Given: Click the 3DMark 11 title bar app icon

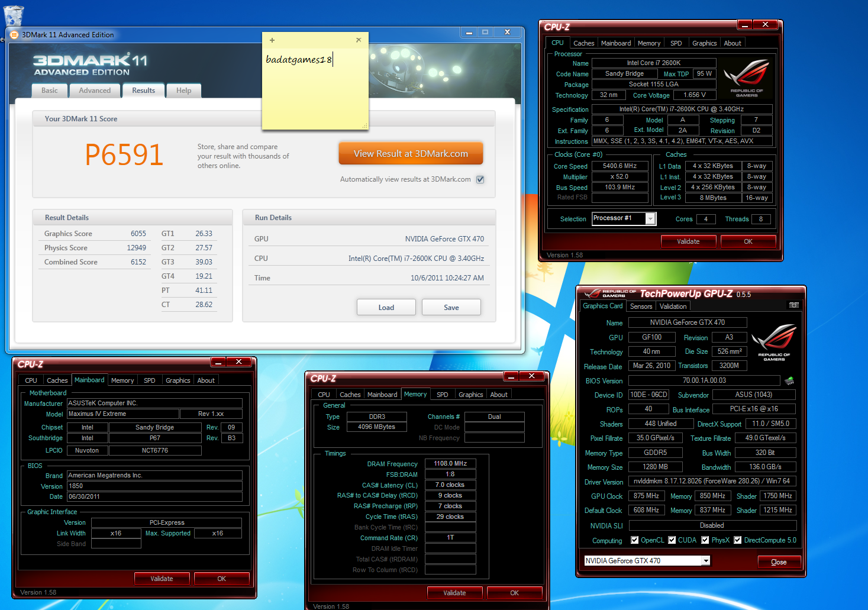Looking at the screenshot, I should [x=15, y=35].
